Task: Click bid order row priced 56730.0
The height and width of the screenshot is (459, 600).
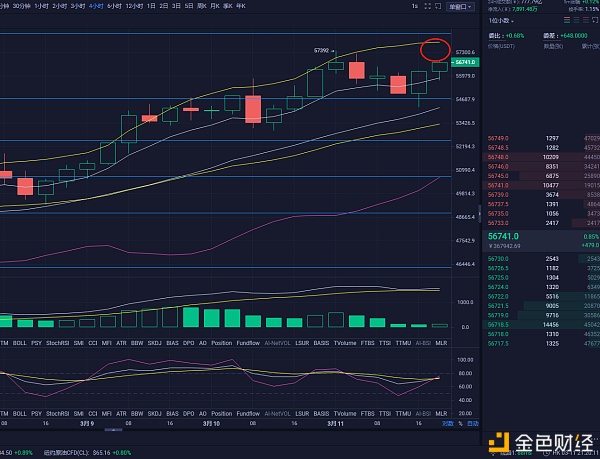Action: click(540, 257)
